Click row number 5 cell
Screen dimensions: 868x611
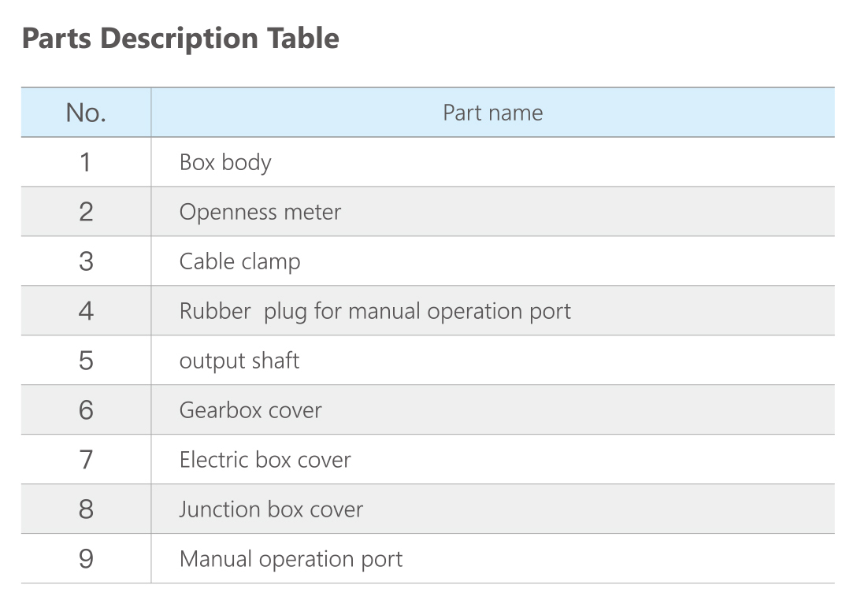(86, 361)
